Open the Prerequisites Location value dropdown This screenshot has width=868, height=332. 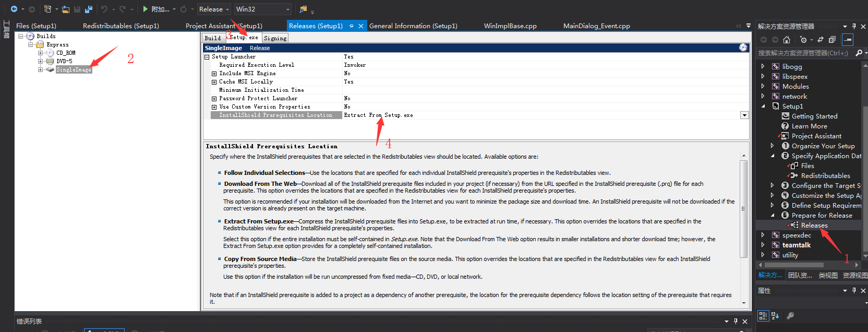[744, 115]
